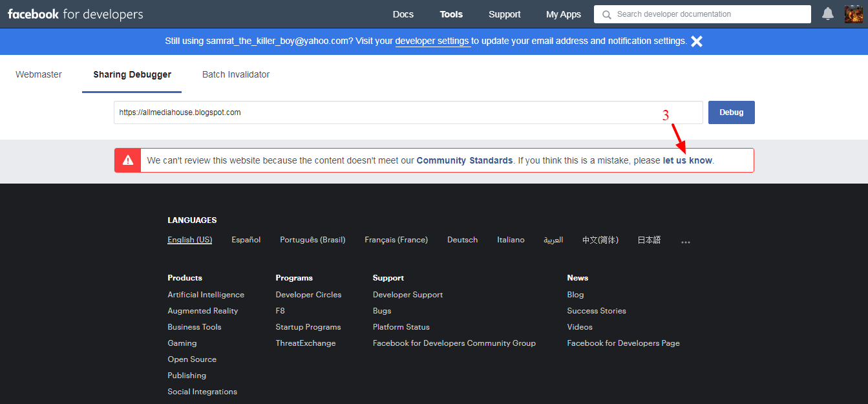Viewport: 868px width, 404px height.
Task: Open the Support menu
Action: pos(504,14)
